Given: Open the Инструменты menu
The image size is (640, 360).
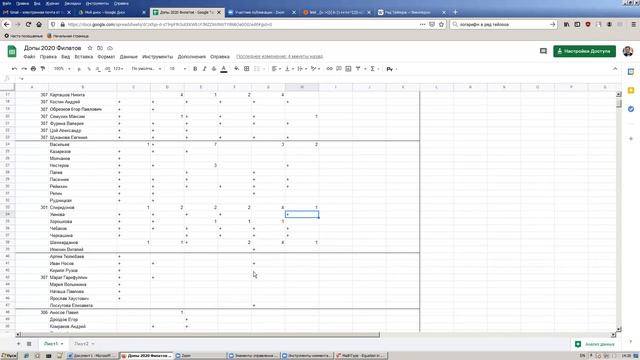Looking at the screenshot, I should pyautogui.click(x=158, y=57).
